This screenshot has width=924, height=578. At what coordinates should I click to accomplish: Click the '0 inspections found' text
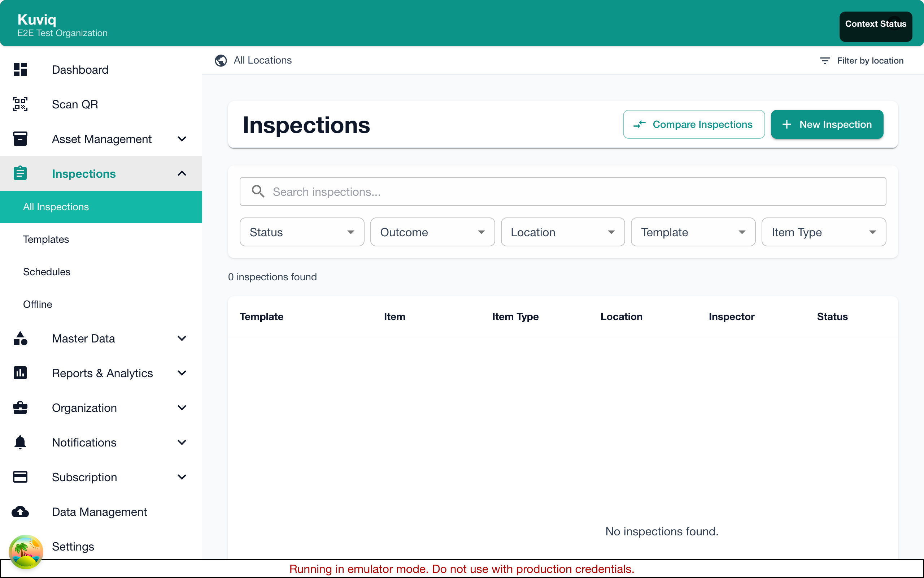click(x=272, y=277)
